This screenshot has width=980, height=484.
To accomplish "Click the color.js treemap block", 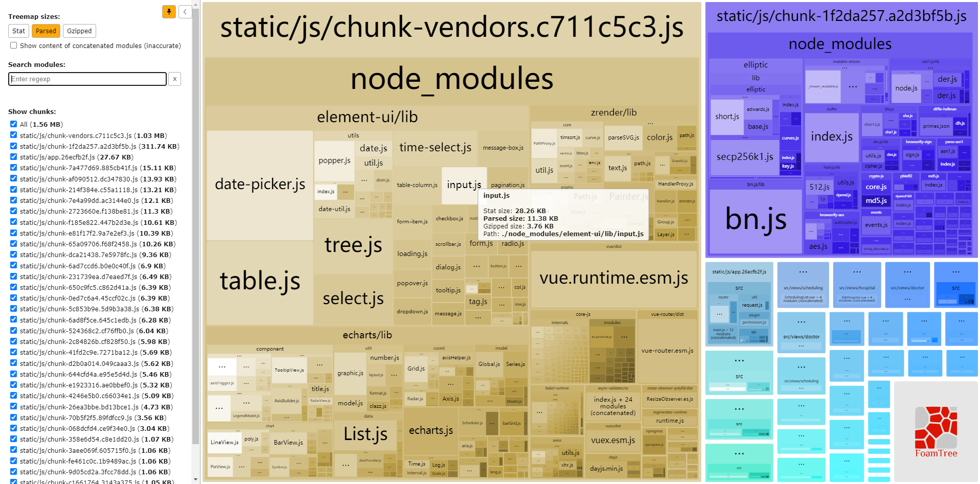I will click(660, 137).
